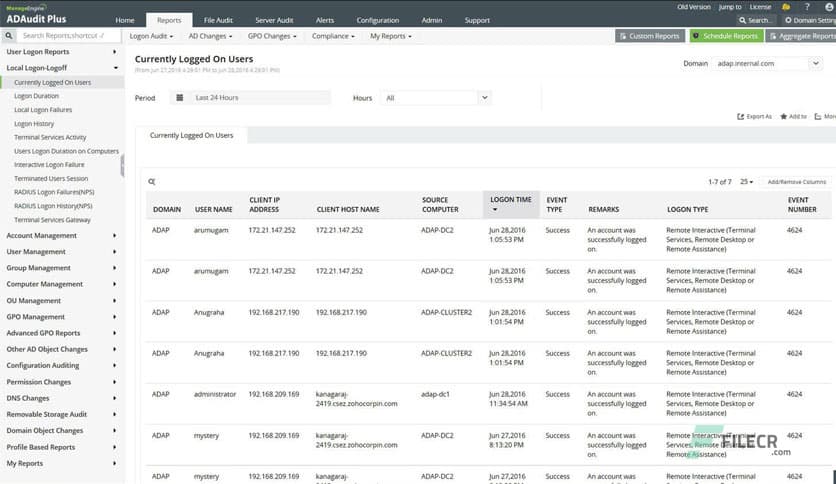Viewport: 836px width, 484px height.
Task: Open the Logon Audit dropdown menu
Action: pyautogui.click(x=151, y=36)
